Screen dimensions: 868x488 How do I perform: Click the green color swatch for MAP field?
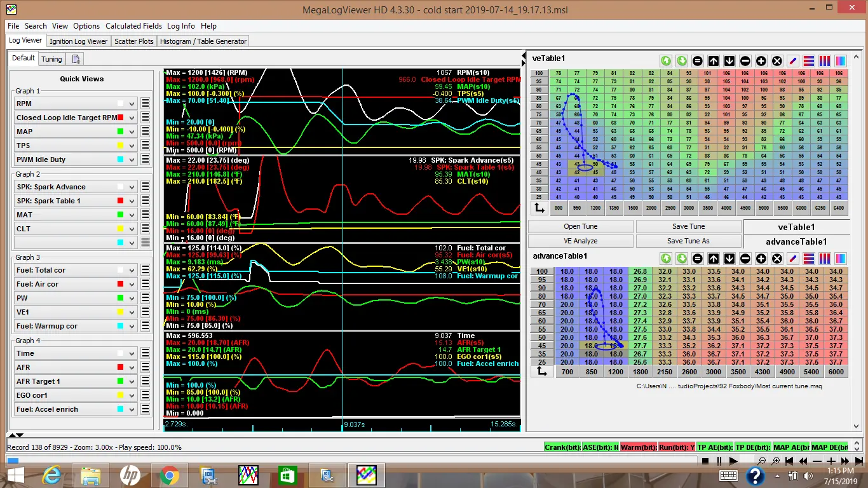(x=121, y=132)
